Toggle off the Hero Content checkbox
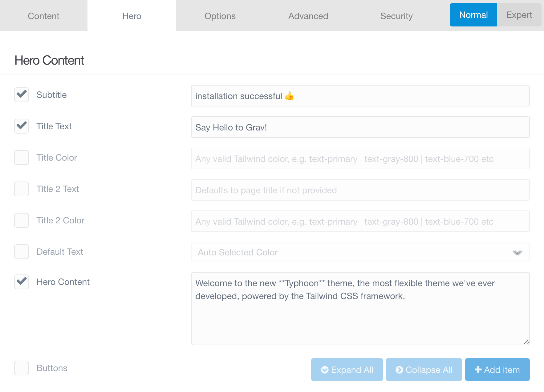 click(22, 282)
